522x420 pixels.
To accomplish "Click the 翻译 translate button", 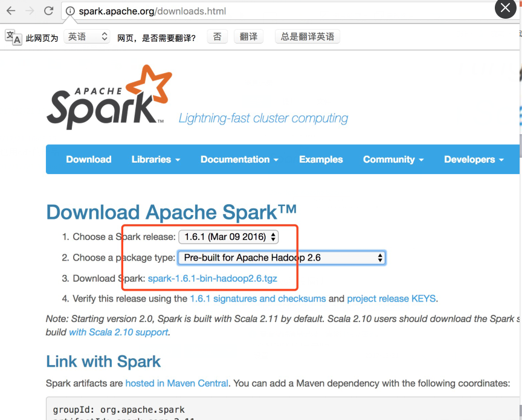I will tap(248, 36).
